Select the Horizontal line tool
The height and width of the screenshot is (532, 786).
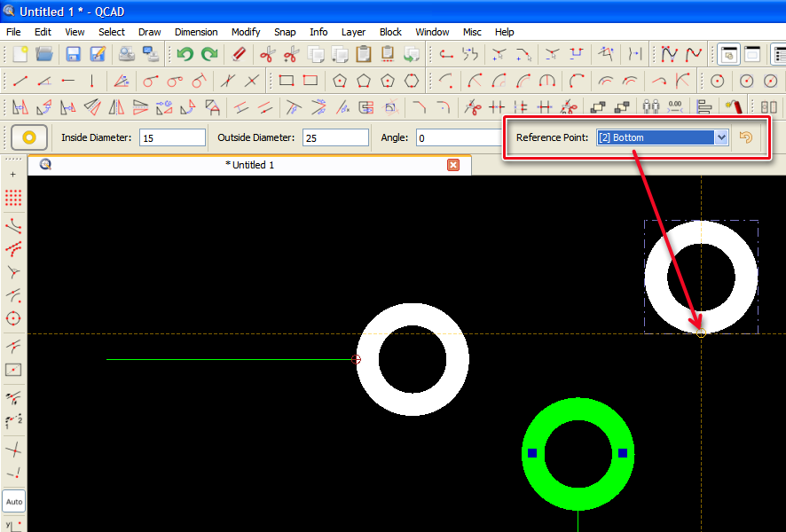point(67,81)
